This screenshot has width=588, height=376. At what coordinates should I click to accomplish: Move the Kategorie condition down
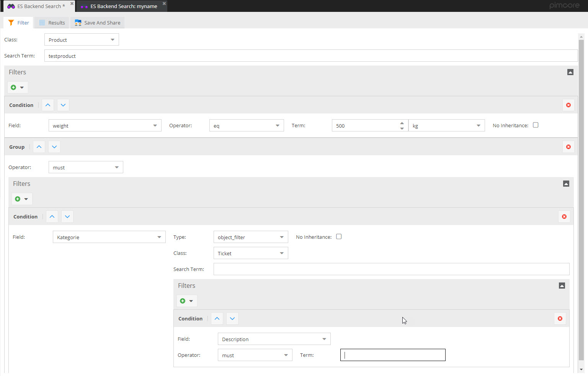click(x=67, y=217)
